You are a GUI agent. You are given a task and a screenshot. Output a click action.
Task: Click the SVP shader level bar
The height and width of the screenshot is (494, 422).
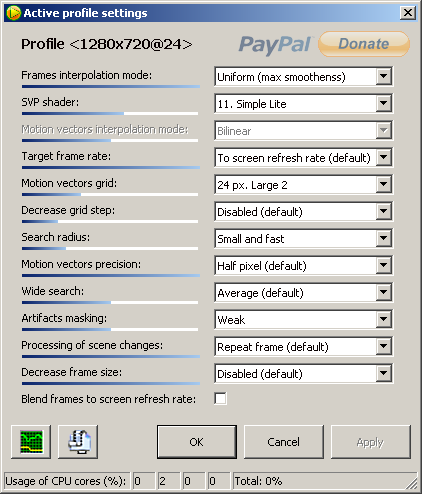(x=110, y=113)
